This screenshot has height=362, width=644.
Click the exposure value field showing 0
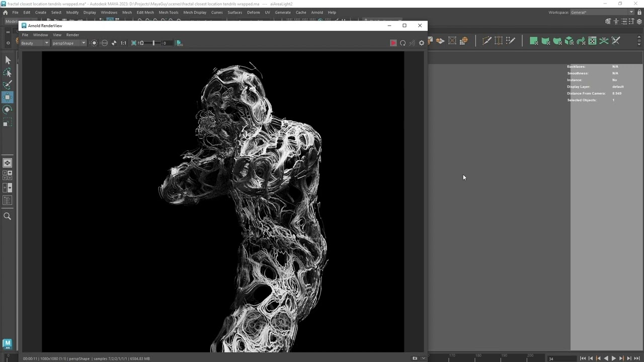(x=168, y=43)
